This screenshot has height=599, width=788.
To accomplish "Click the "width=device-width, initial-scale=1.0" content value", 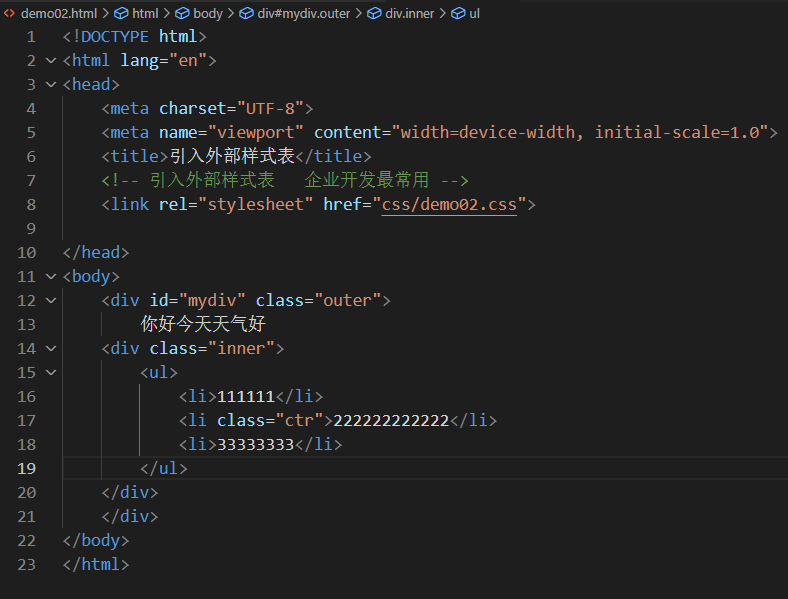I will (x=580, y=133).
